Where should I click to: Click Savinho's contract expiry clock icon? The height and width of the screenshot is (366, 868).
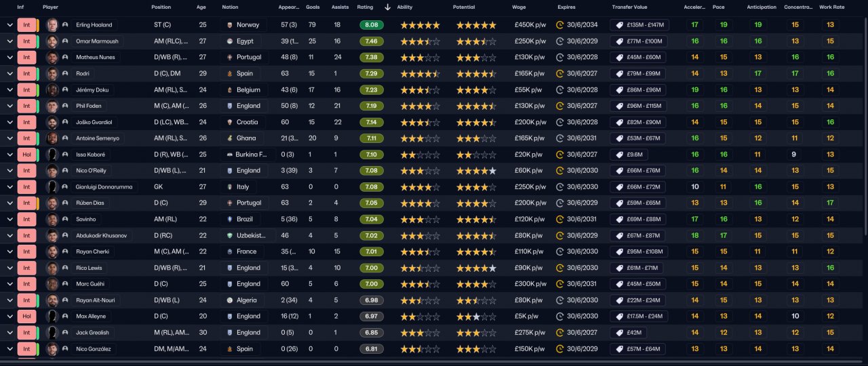pos(560,219)
